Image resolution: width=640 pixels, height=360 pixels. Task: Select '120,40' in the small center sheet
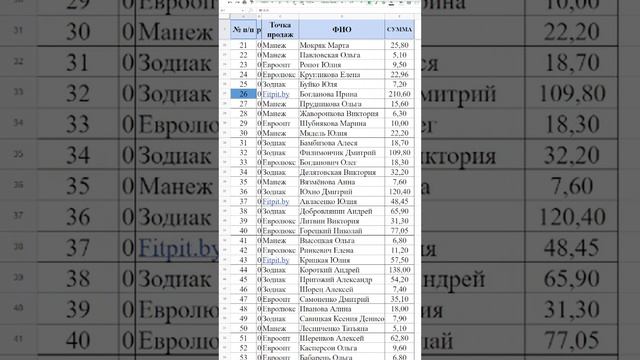(399, 191)
